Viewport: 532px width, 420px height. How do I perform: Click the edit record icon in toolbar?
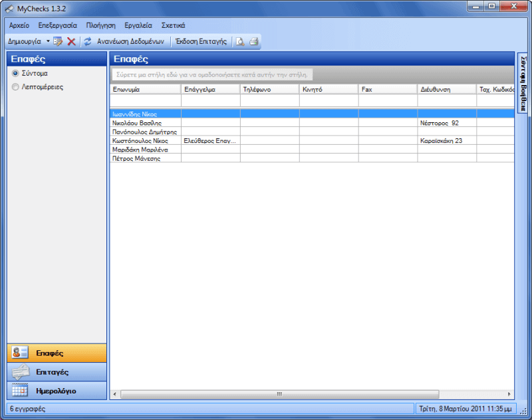pyautogui.click(x=58, y=41)
